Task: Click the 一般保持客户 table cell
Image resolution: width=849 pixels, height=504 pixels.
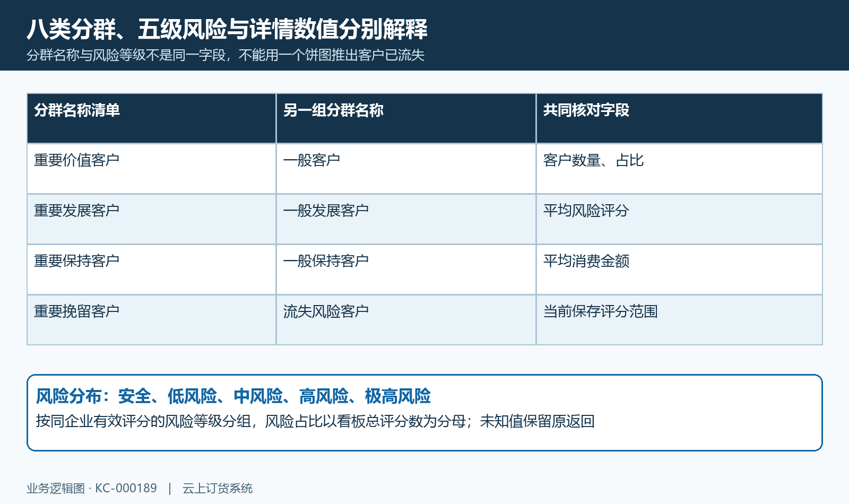Action: click(406, 270)
